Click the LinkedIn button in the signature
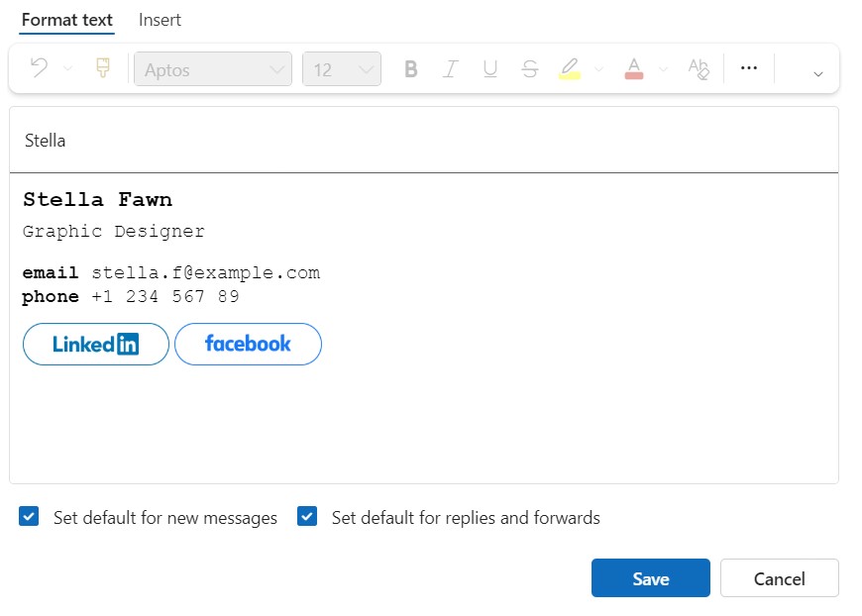The height and width of the screenshot is (616, 862). pyautogui.click(x=96, y=344)
